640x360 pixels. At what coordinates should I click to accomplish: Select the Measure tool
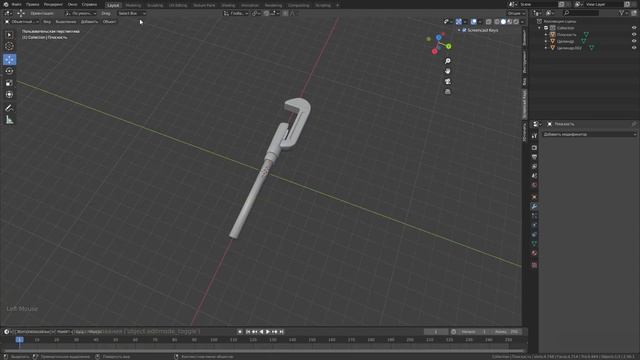[x=9, y=120]
